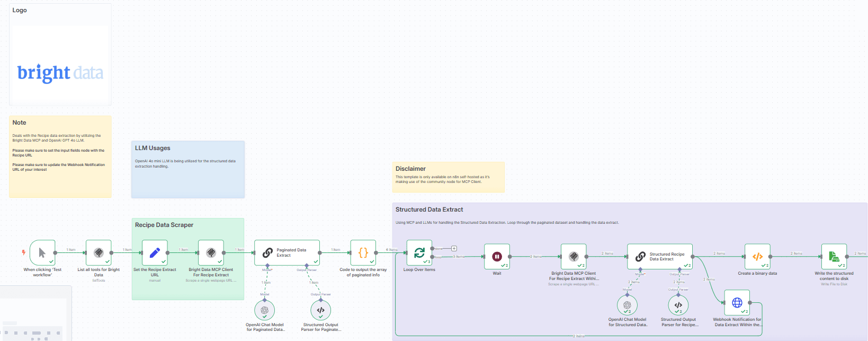Select the 'Recipe Data Scraper' sticky title
The height and width of the screenshot is (341, 868).
[164, 225]
